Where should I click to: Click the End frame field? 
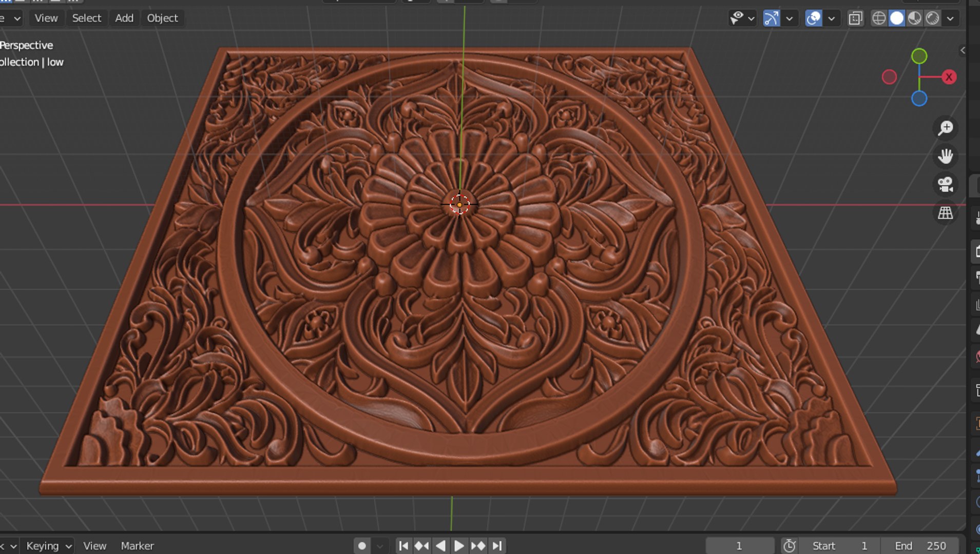(920, 546)
